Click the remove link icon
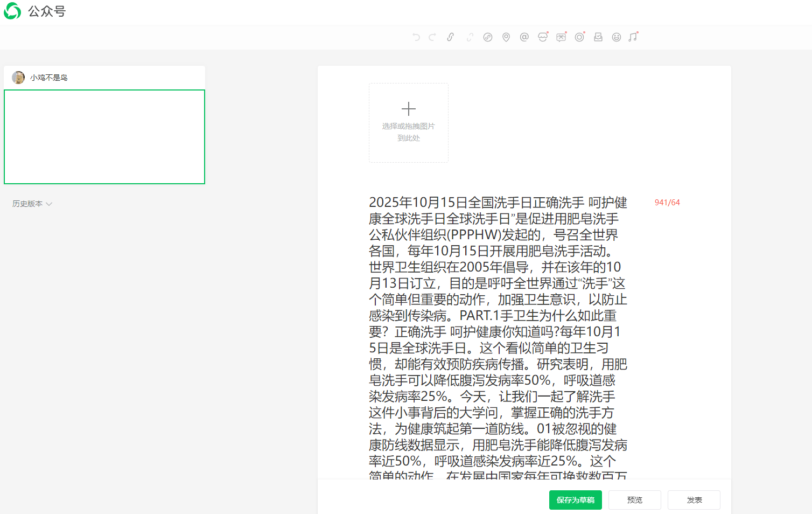 pyautogui.click(x=470, y=37)
